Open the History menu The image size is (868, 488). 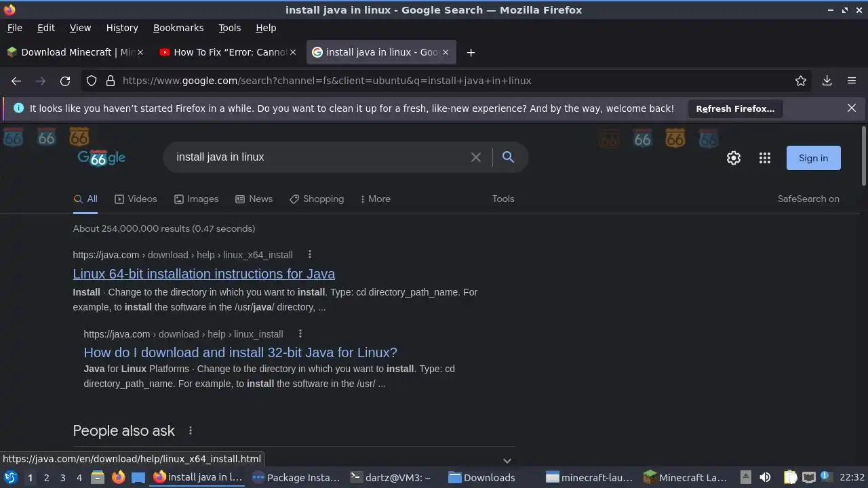tap(122, 28)
